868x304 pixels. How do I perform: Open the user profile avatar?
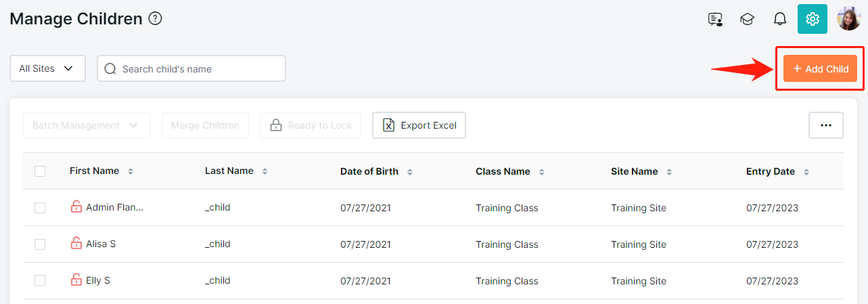[x=848, y=19]
